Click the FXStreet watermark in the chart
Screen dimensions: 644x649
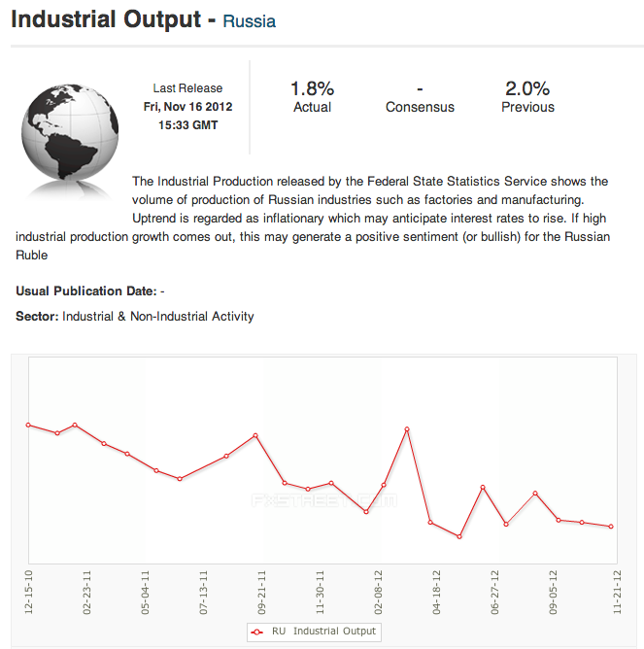pos(323,501)
